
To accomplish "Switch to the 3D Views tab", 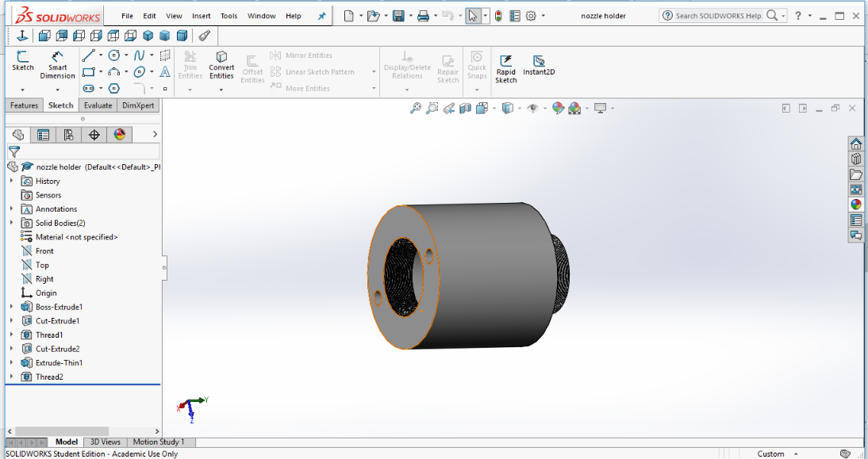I will pyautogui.click(x=106, y=442).
